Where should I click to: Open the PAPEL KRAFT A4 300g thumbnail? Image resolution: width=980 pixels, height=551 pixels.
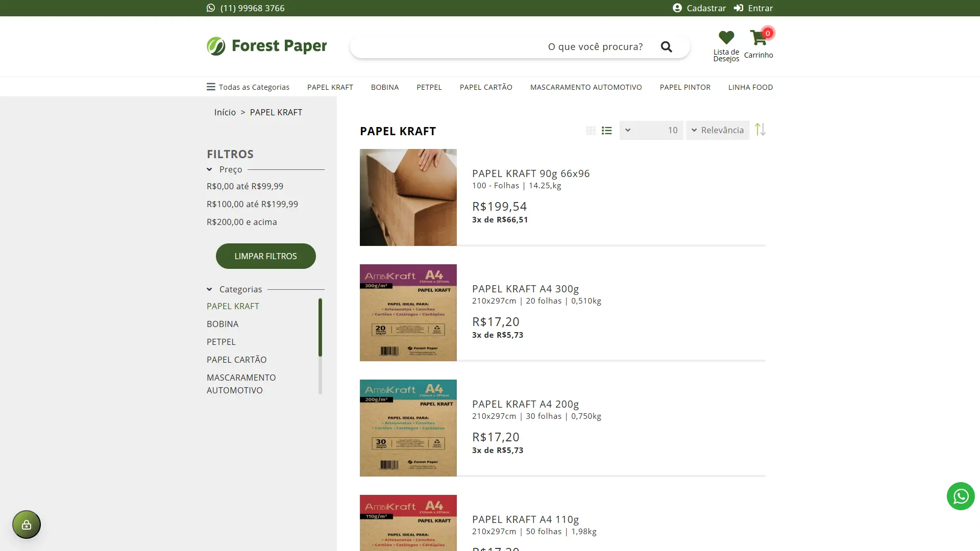[408, 313]
